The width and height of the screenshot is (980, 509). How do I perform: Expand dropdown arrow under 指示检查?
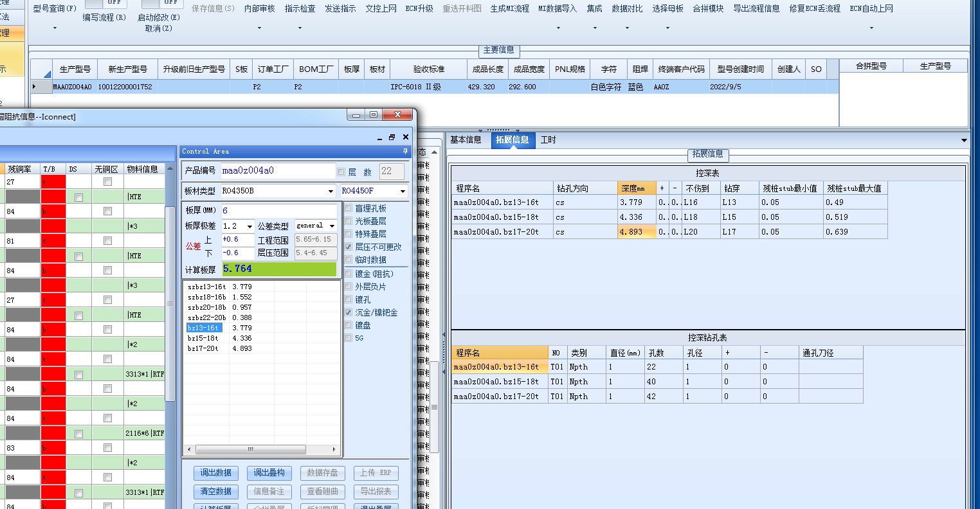300,28
